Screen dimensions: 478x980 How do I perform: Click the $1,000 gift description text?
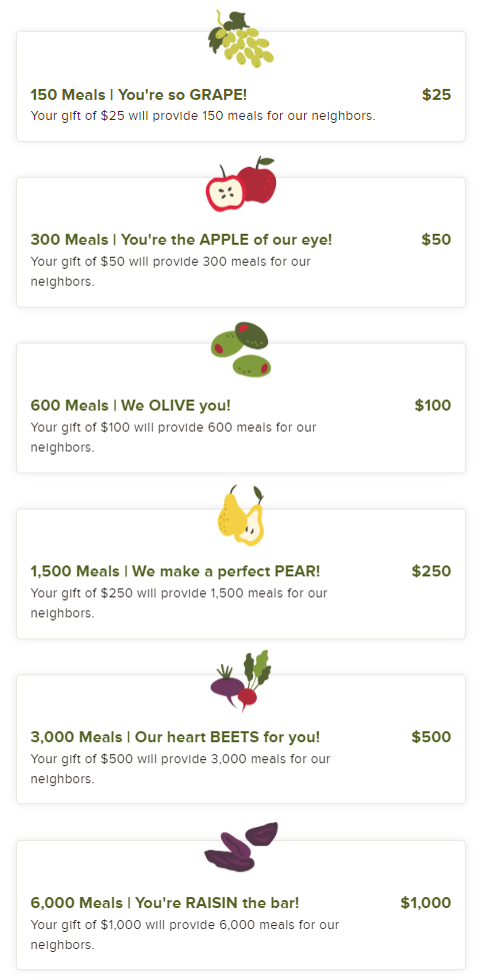coord(185,934)
